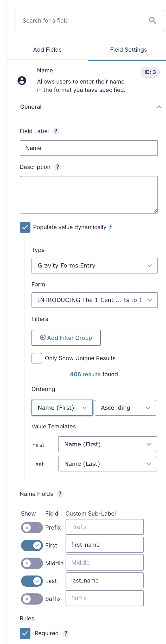The width and height of the screenshot is (166, 644).
Task: Open the 406 results link
Action: (x=85, y=374)
